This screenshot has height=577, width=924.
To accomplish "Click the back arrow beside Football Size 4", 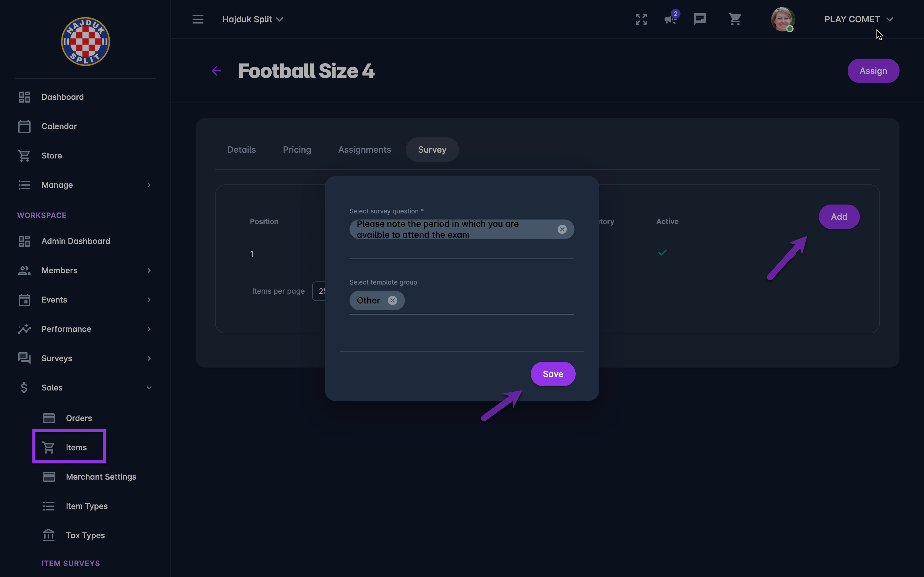I will coord(217,71).
